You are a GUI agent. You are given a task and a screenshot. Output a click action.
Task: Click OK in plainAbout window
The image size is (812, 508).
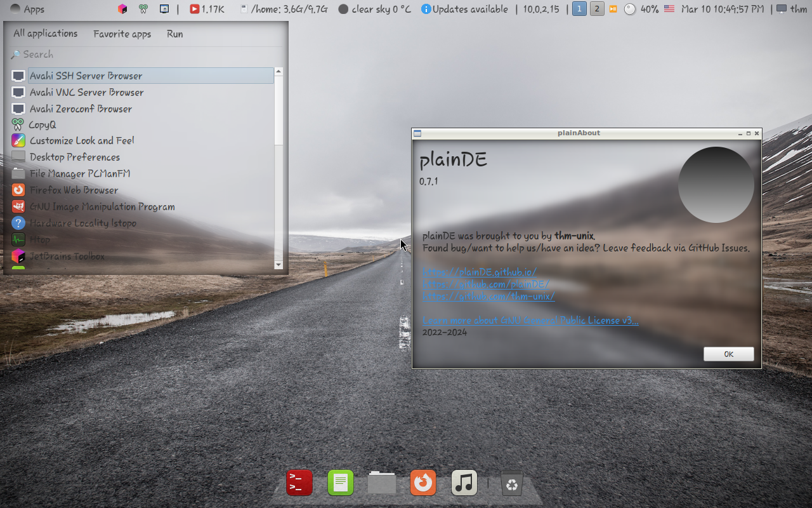pos(728,354)
